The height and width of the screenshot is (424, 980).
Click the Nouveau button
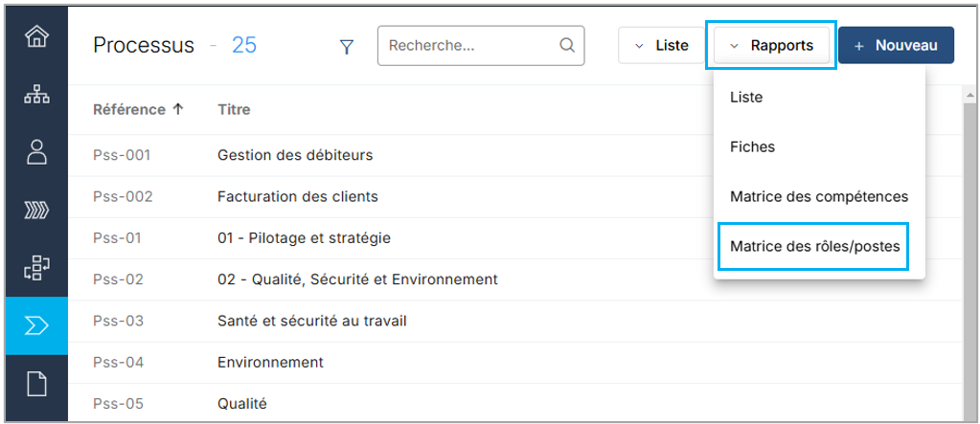[x=896, y=45]
